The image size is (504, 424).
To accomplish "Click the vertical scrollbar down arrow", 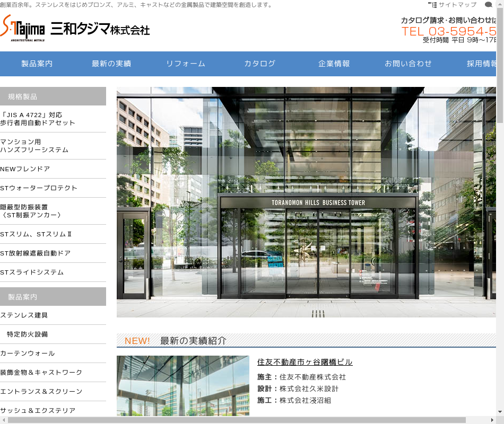I will [500, 412].
